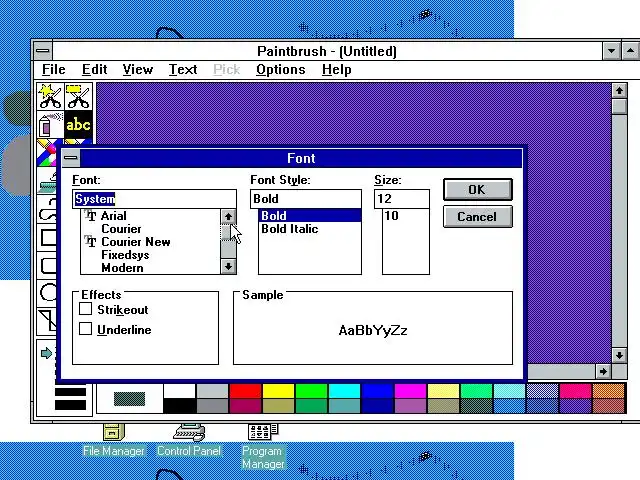Pick the magenta color swatch
The width and height of the screenshot is (640, 480).
410,391
